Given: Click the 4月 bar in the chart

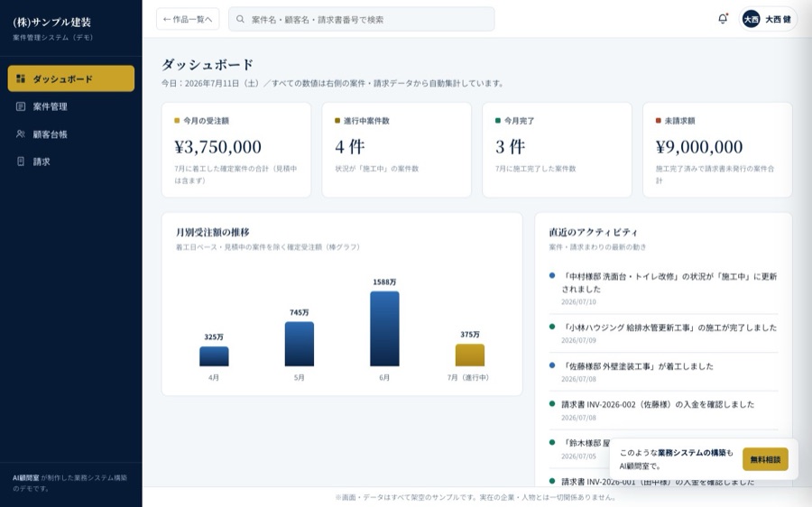Looking at the screenshot, I should (214, 356).
